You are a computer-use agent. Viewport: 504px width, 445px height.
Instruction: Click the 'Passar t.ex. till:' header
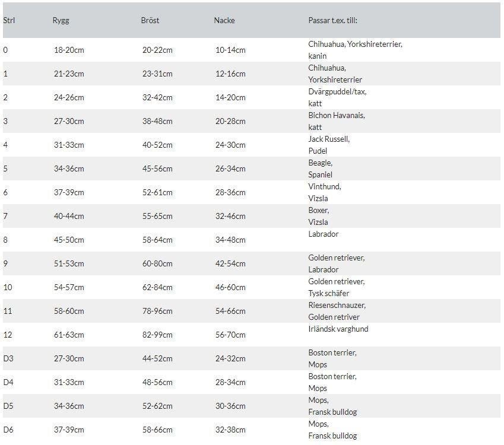[332, 20]
